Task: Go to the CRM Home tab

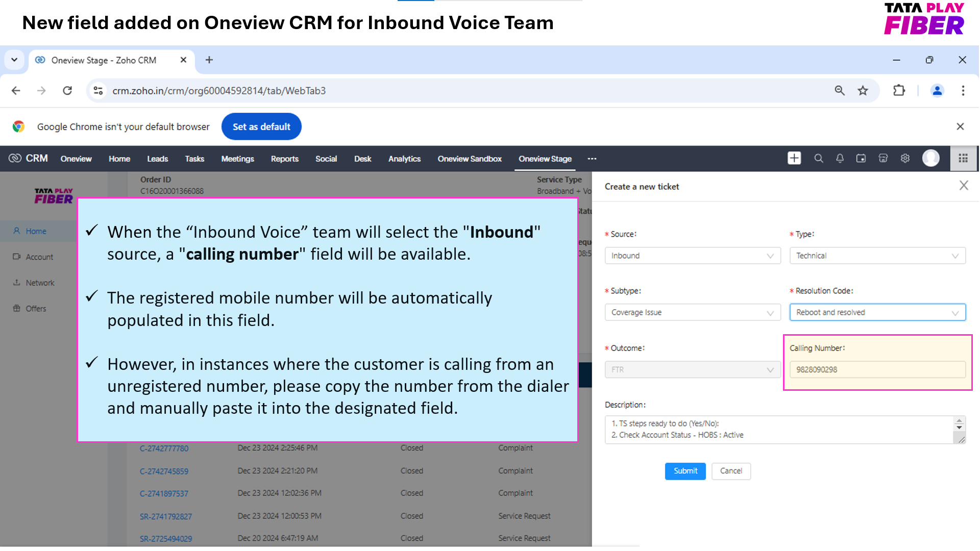Action: click(119, 159)
